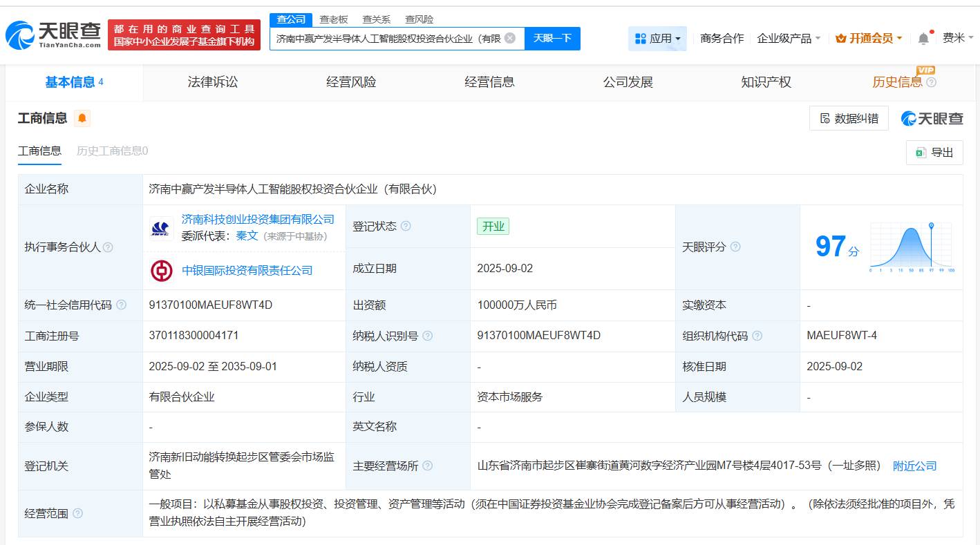
Task: Open the 中银国际投资有限责任公司 link
Action: [247, 270]
